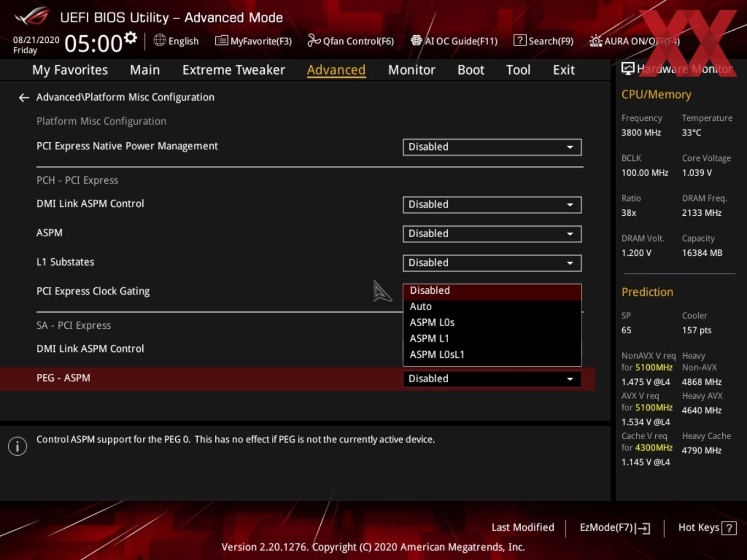Select the Advanced tab

[336, 70]
